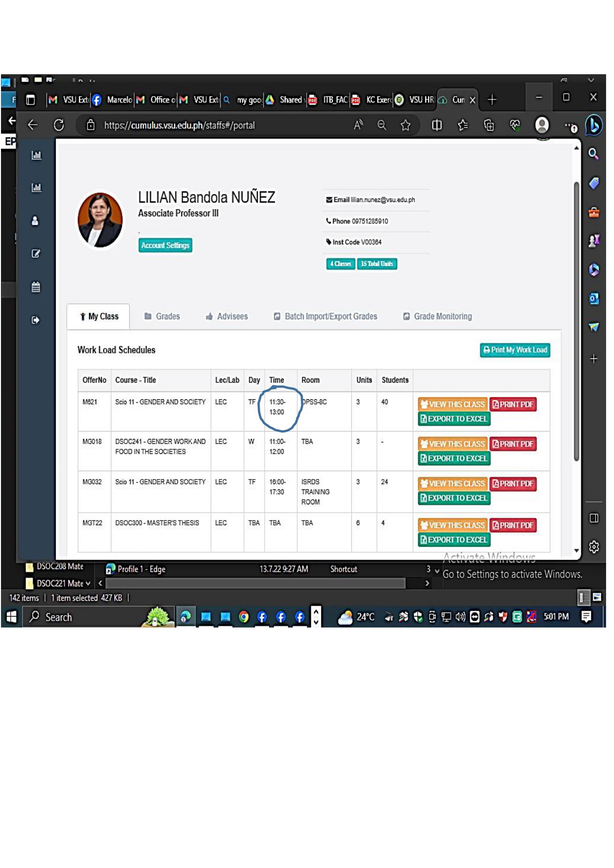Click Print My Work Load button
614x868 pixels.
[515, 350]
